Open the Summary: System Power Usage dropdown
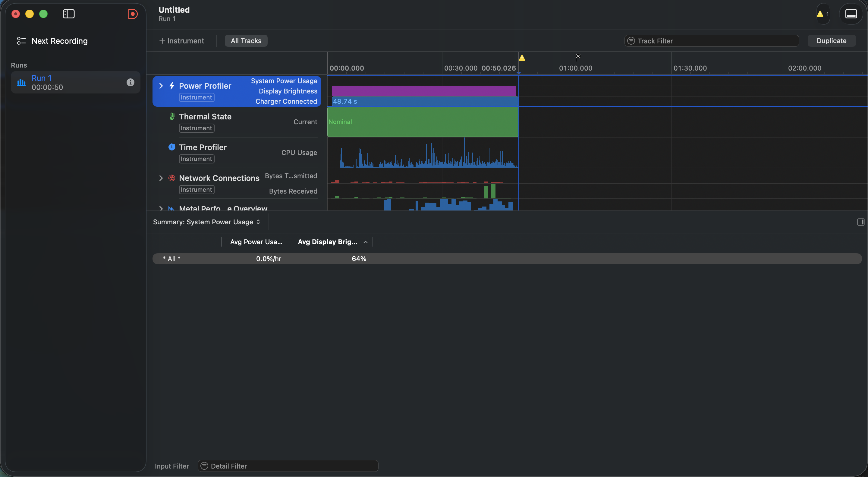 pyautogui.click(x=206, y=222)
